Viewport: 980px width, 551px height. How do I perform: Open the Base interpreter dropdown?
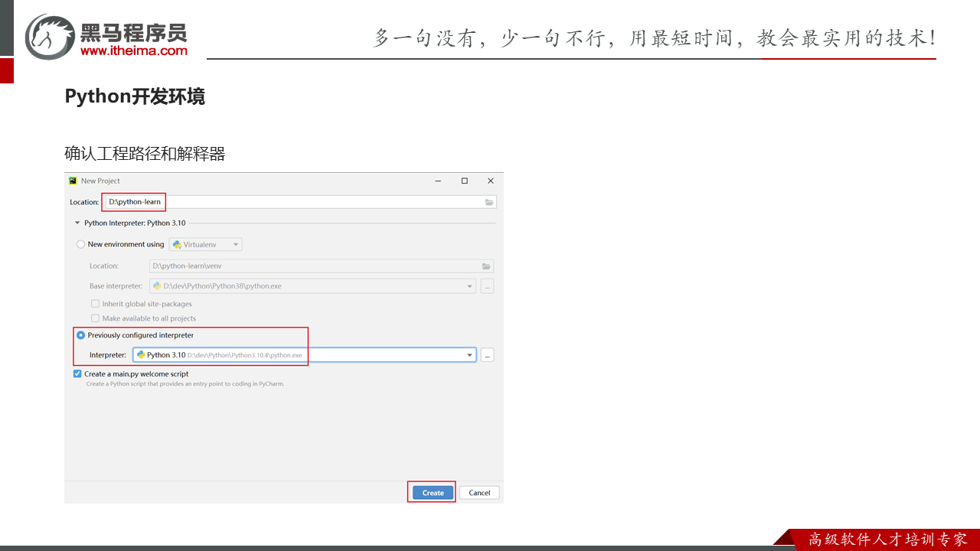[469, 286]
